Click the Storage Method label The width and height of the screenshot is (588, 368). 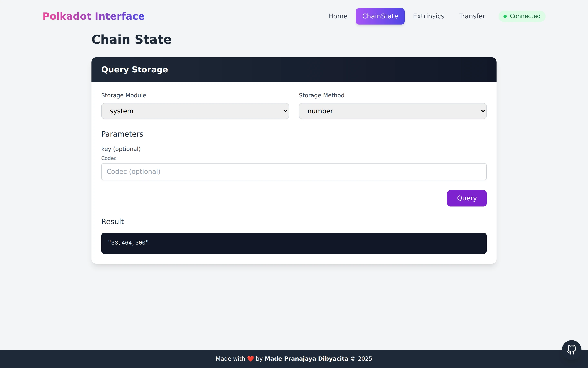(x=321, y=95)
